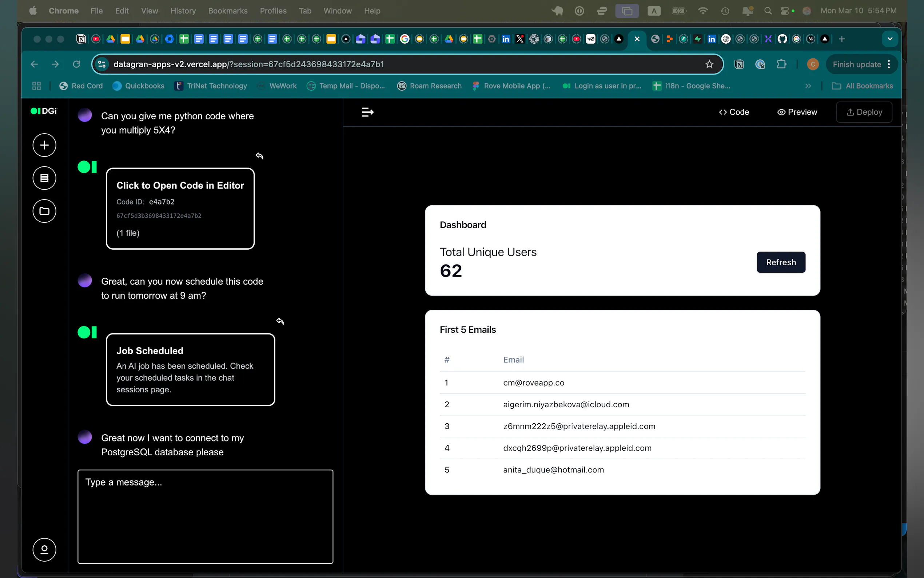Click reply arrow above the code card

click(x=259, y=155)
